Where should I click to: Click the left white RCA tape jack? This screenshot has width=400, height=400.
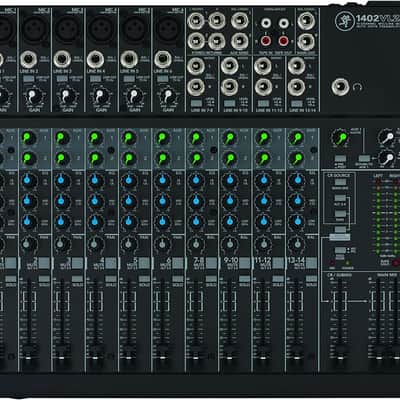[266, 23]
